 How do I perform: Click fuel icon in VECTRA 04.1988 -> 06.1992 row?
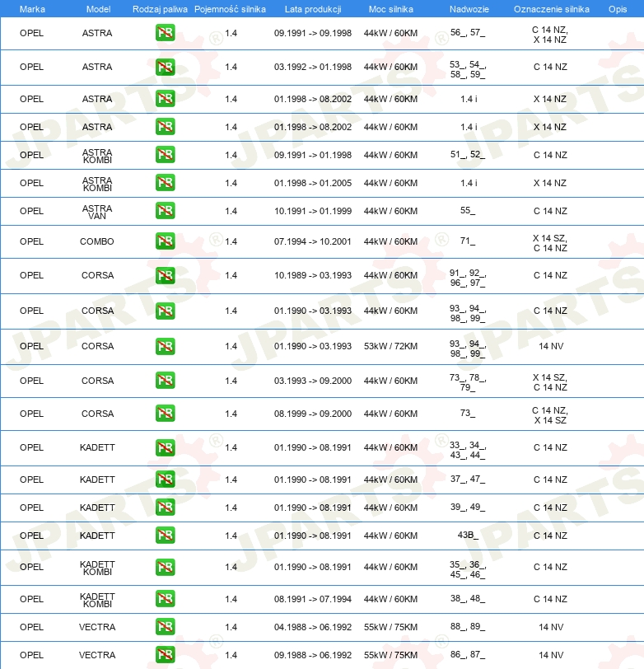pos(165,627)
